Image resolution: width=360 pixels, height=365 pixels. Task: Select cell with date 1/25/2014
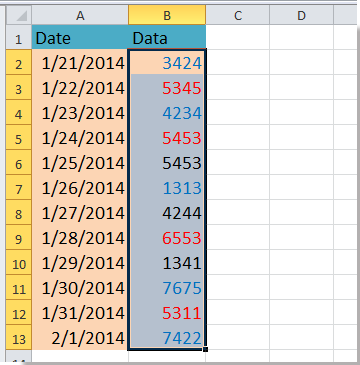[x=80, y=162]
